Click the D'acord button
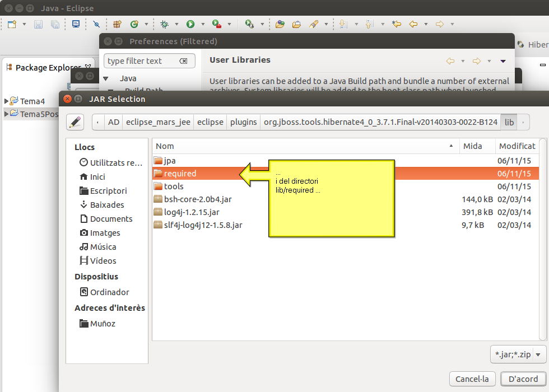This screenshot has width=549, height=392. (x=523, y=379)
